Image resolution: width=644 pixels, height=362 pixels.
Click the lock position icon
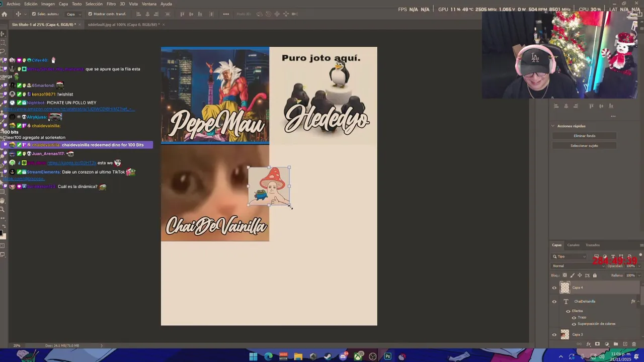pos(580,275)
